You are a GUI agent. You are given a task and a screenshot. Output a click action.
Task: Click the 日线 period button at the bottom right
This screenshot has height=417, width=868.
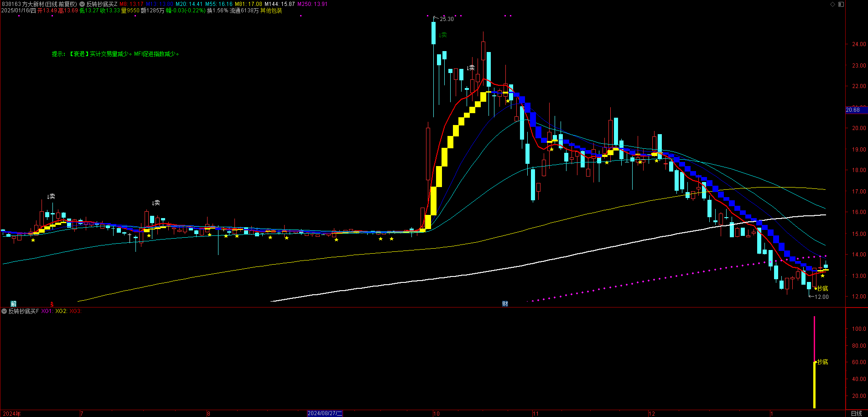856,414
